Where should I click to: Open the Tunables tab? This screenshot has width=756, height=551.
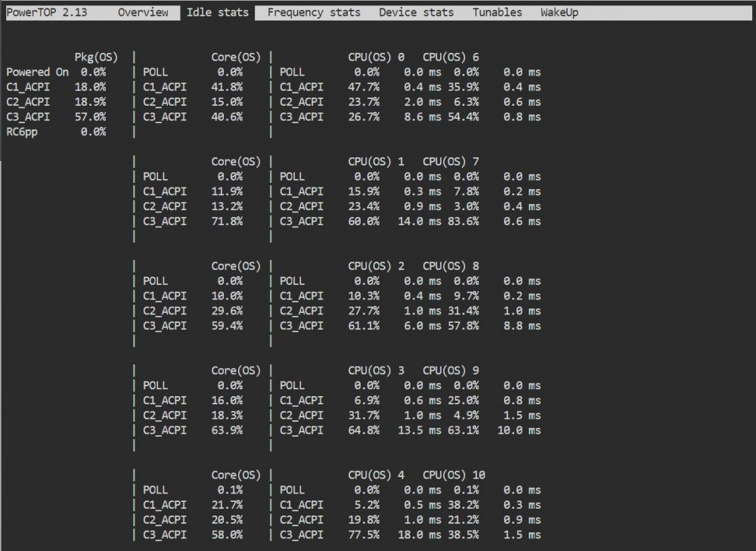coord(497,13)
